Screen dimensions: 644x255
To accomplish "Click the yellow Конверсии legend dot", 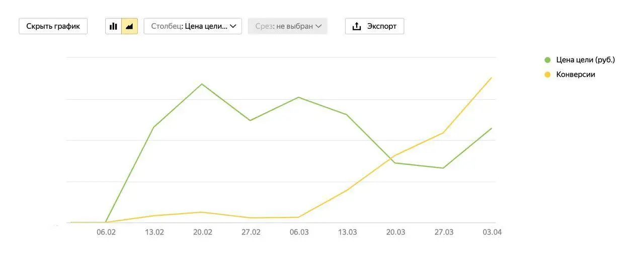I will pyautogui.click(x=548, y=75).
